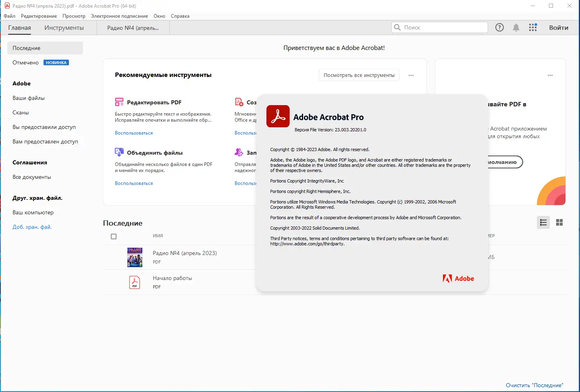This screenshot has height=392, width=580.
Task: Switch to the Главная tab
Action: pyautogui.click(x=20, y=28)
